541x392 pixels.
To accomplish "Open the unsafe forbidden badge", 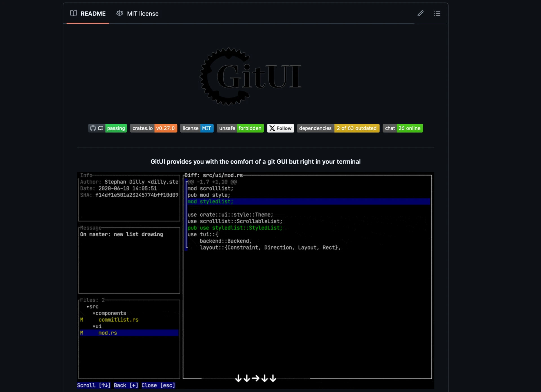I will pyautogui.click(x=240, y=128).
